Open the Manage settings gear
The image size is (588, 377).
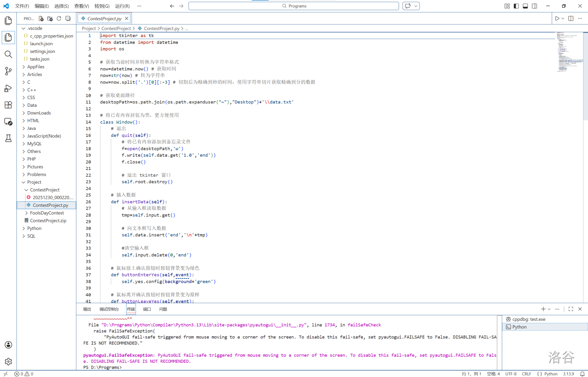pyautogui.click(x=8, y=362)
